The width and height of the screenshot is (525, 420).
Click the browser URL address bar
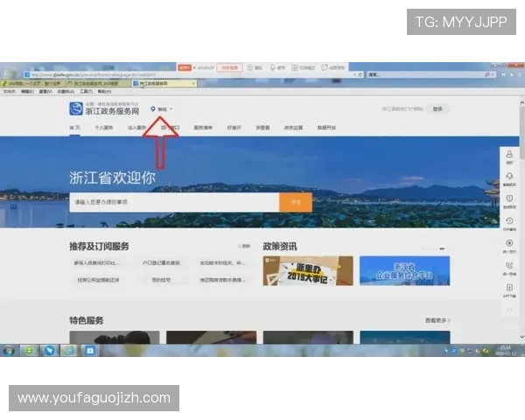click(x=189, y=74)
